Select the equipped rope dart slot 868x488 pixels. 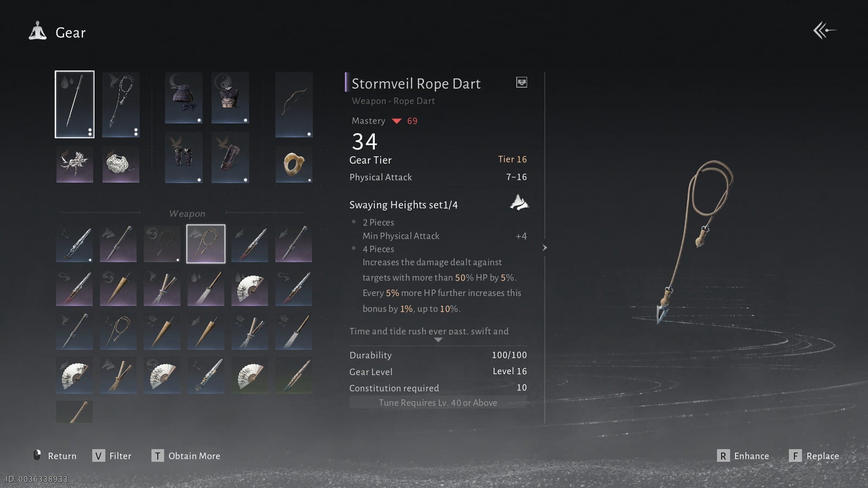pyautogui.click(x=121, y=104)
